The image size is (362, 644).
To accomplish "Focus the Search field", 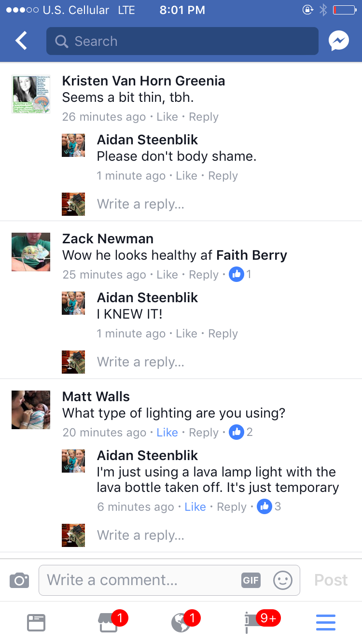I will pos(182,41).
